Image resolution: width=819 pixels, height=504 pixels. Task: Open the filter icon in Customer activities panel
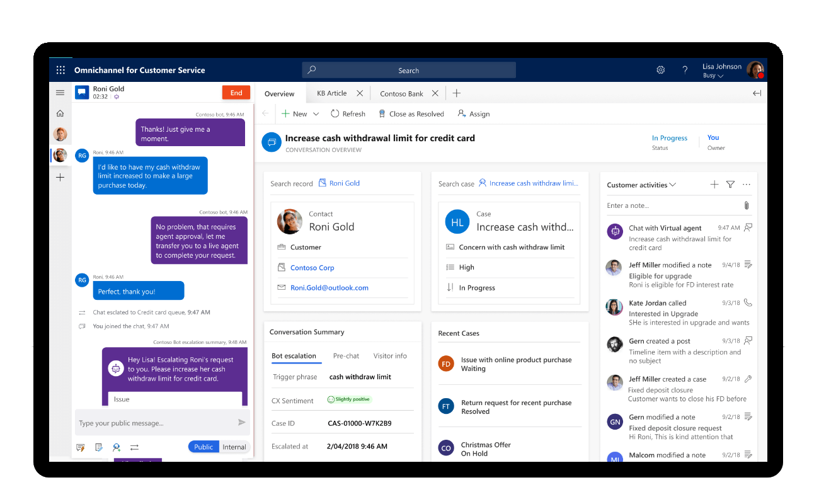click(730, 185)
